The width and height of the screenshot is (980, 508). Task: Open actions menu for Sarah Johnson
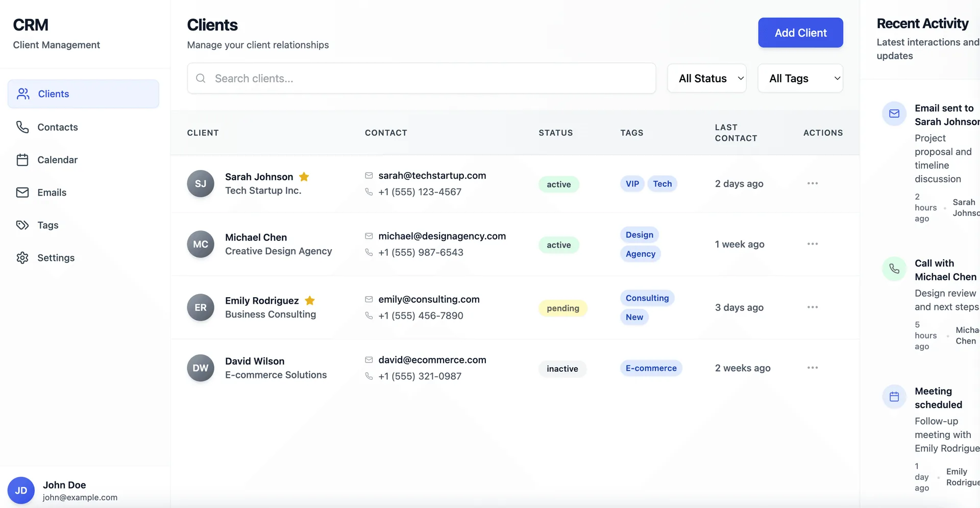pos(813,183)
